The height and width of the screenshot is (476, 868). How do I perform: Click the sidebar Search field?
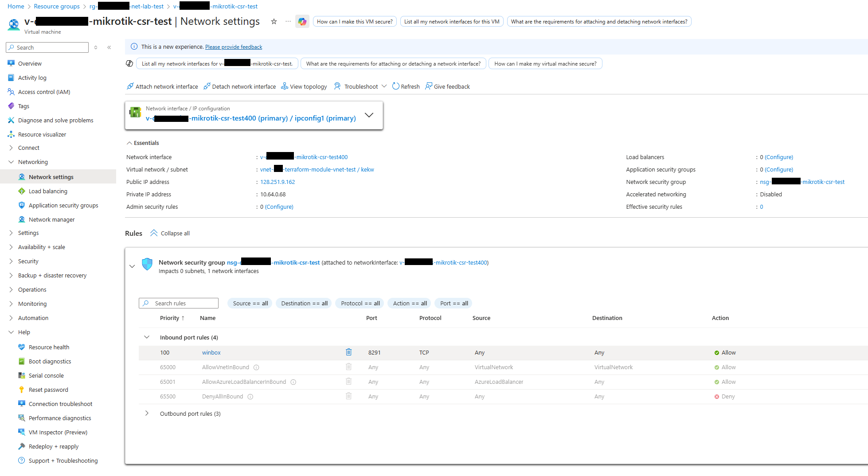[47, 47]
